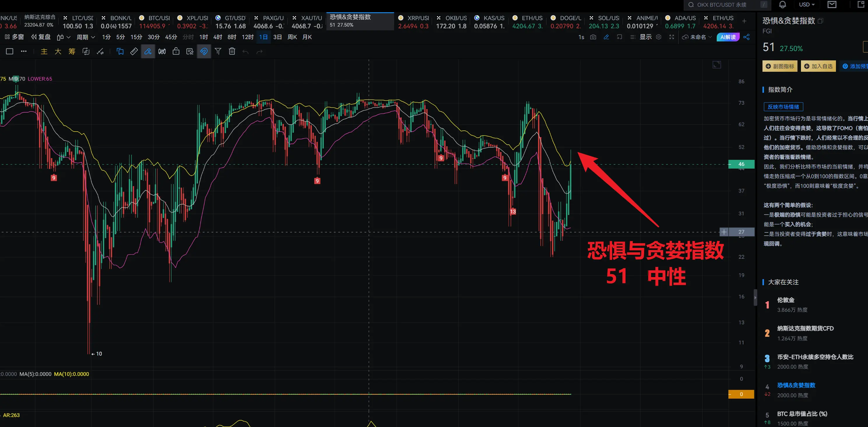The image size is (868, 427).
Task: Click the funnel filter icon
Action: tap(218, 51)
